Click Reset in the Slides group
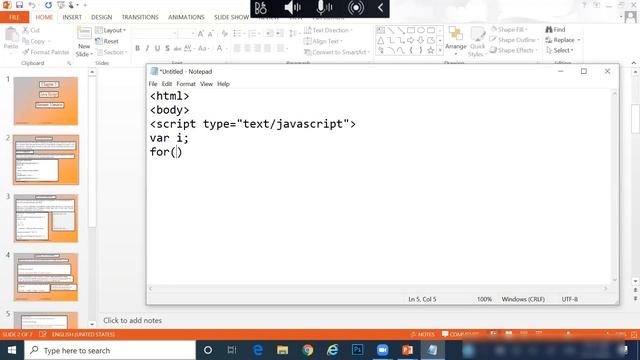Screen dimensions: 640x360 [107, 41]
